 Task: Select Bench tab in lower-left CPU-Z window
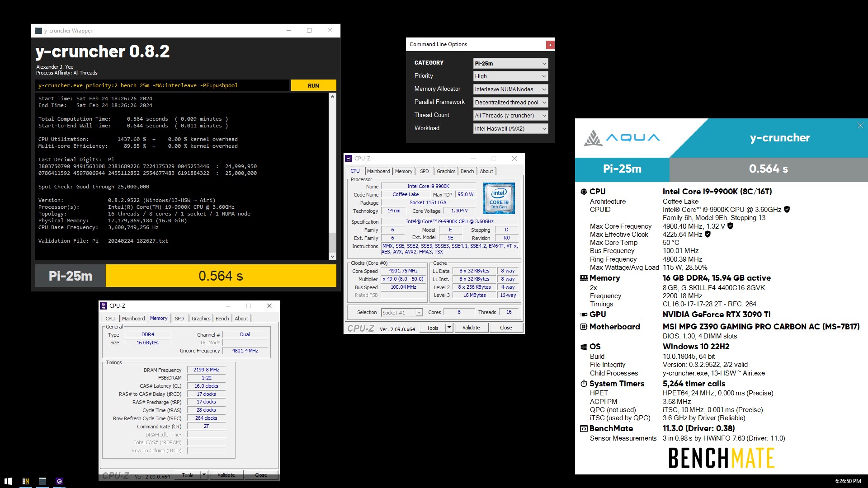point(222,319)
